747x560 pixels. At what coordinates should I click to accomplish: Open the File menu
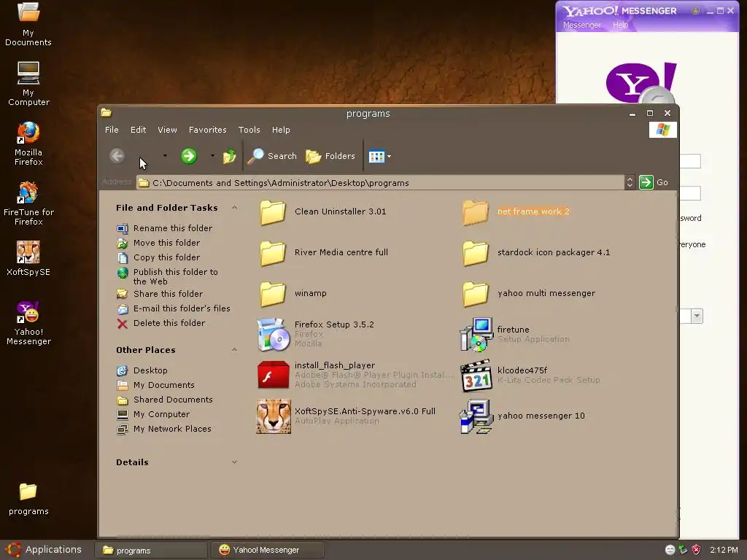click(112, 130)
